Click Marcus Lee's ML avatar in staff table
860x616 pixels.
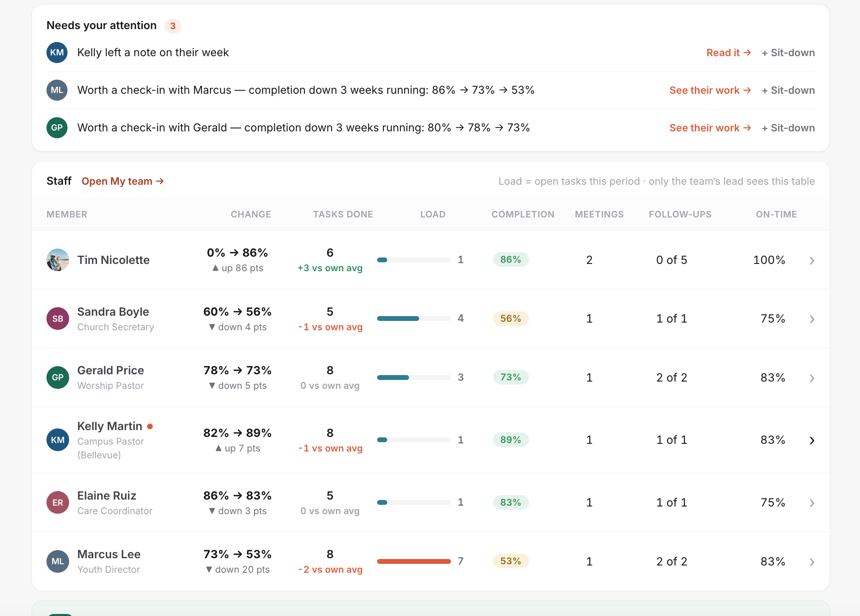point(58,561)
